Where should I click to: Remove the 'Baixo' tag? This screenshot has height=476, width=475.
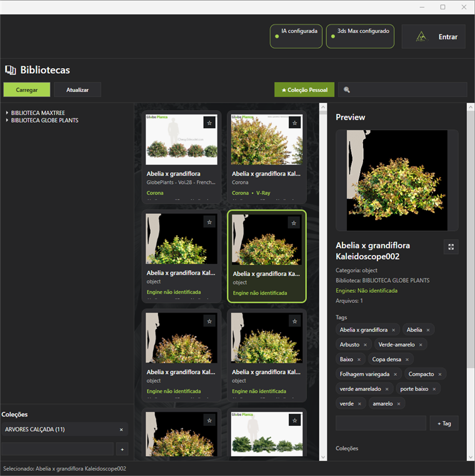[359, 360]
